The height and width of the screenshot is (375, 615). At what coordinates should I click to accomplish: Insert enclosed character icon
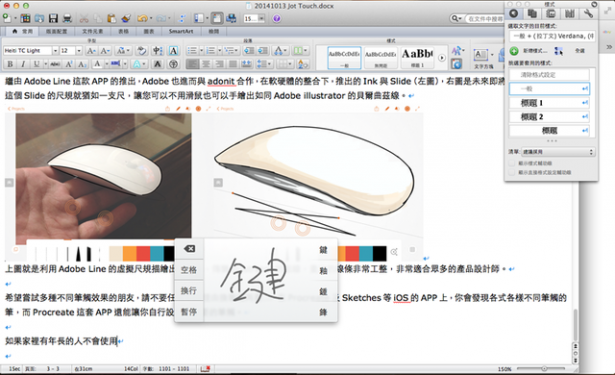click(x=173, y=64)
